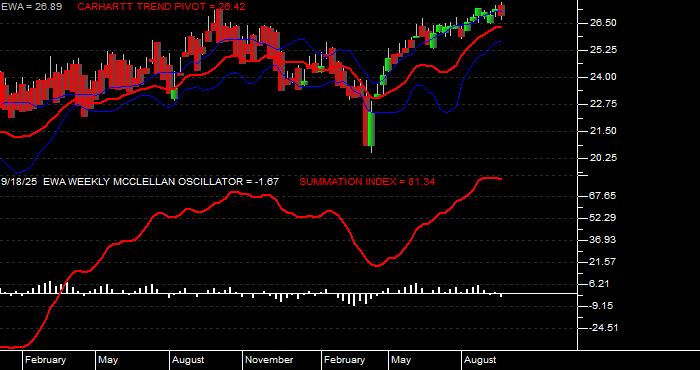Click the second February timeline label

pos(345,360)
